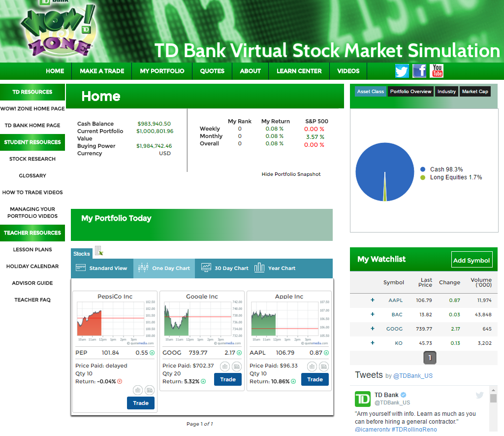Viewport: 504px width, 436px height.
Task: Open the ADVISOR GUIDE sidebar link
Action: point(32,283)
